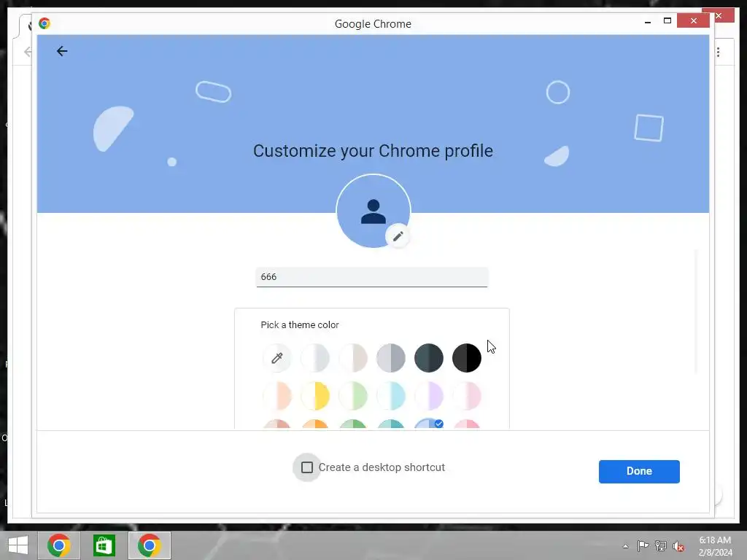Enable Create a desktop shortcut checkbox
Screen dimensions: 747x560
tap(307, 467)
